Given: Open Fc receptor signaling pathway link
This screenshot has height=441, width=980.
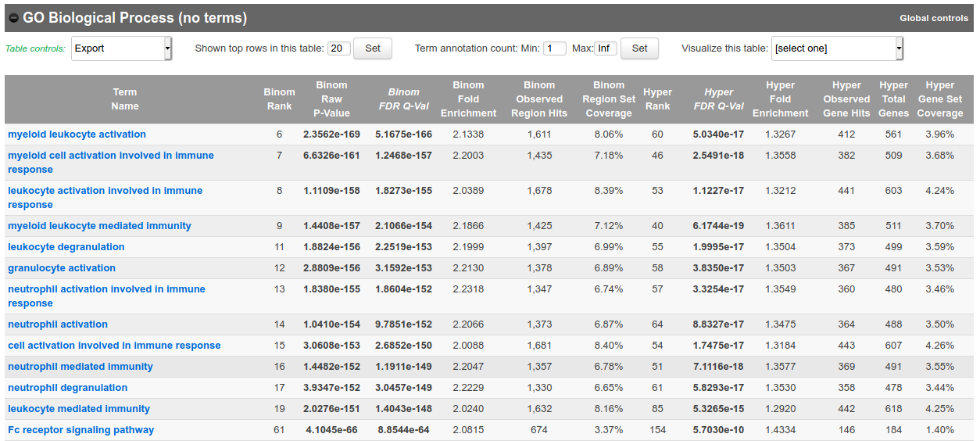Looking at the screenshot, I should 81,430.
